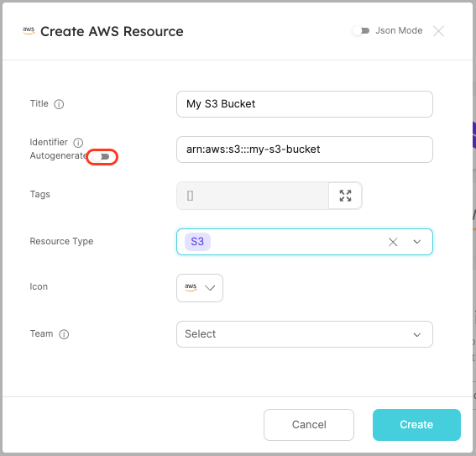Click the Create button
The image size is (476, 456).
[416, 425]
